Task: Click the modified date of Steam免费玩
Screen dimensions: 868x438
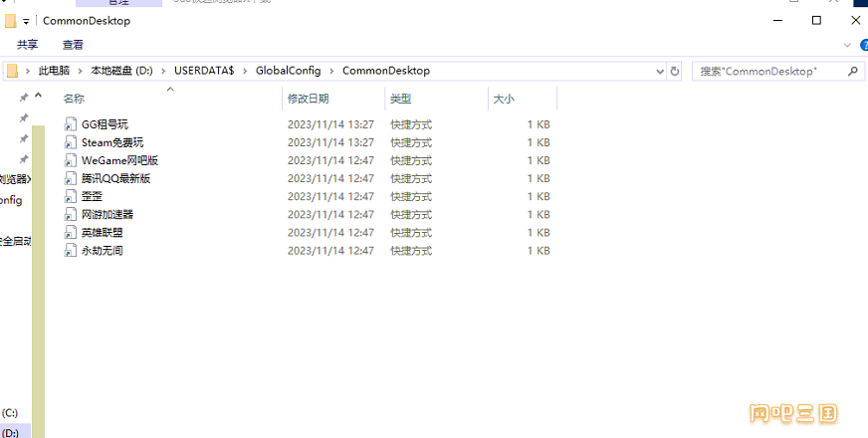Action: coord(330,142)
